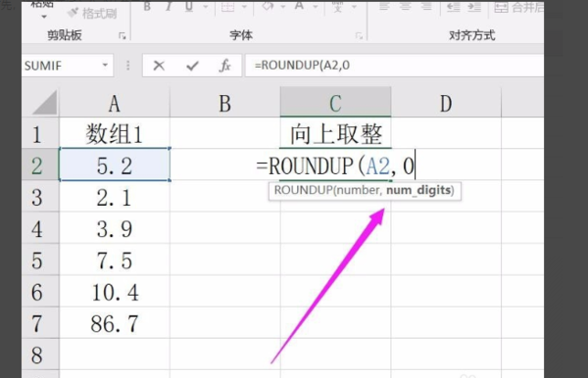Select cell with value 3.9
Screen dimensions: 588x378
(115, 228)
